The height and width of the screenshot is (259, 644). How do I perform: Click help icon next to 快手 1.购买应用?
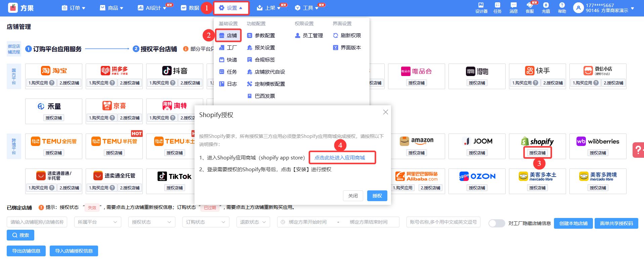pyautogui.click(x=535, y=83)
